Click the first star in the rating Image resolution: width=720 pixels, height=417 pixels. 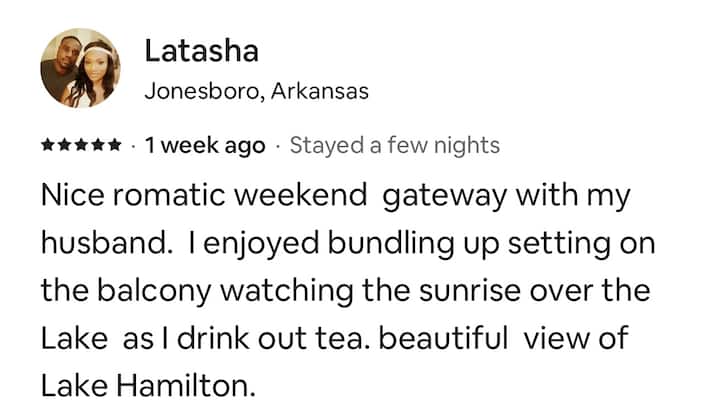click(x=48, y=146)
